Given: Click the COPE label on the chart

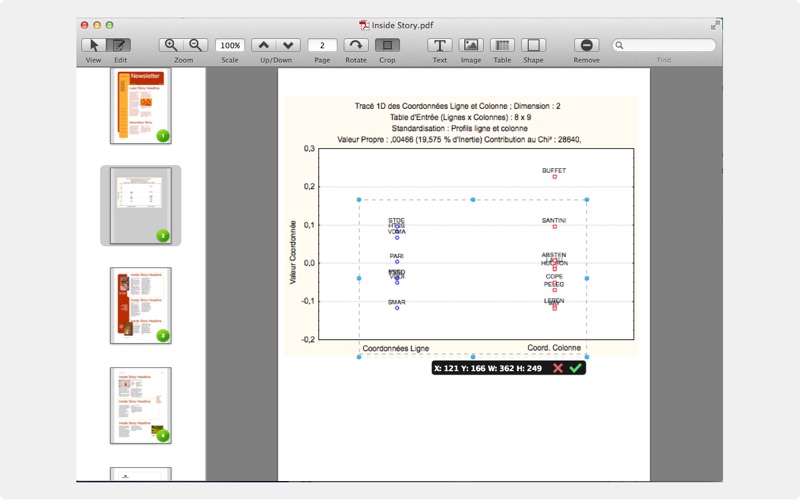Looking at the screenshot, I should (x=554, y=276).
